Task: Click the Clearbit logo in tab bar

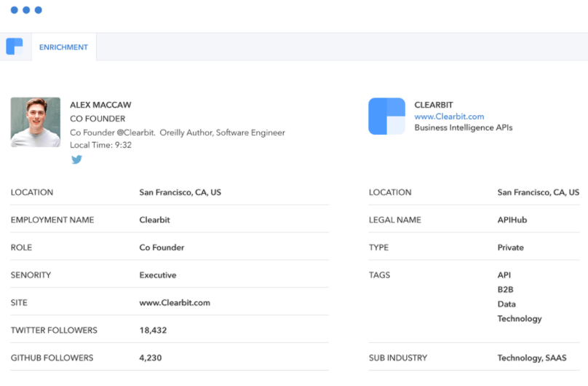Action: (15, 47)
